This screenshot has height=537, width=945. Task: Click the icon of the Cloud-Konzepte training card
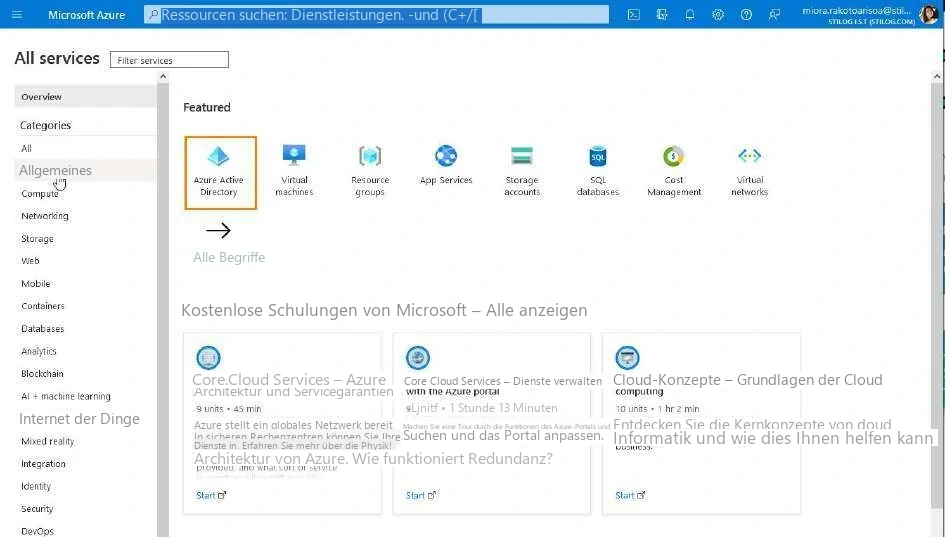pos(627,357)
